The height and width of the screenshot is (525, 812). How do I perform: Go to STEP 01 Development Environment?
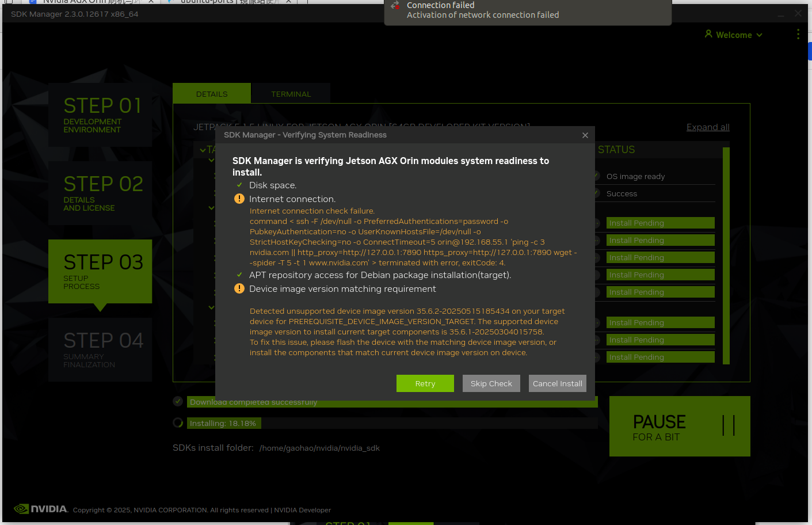click(x=100, y=115)
